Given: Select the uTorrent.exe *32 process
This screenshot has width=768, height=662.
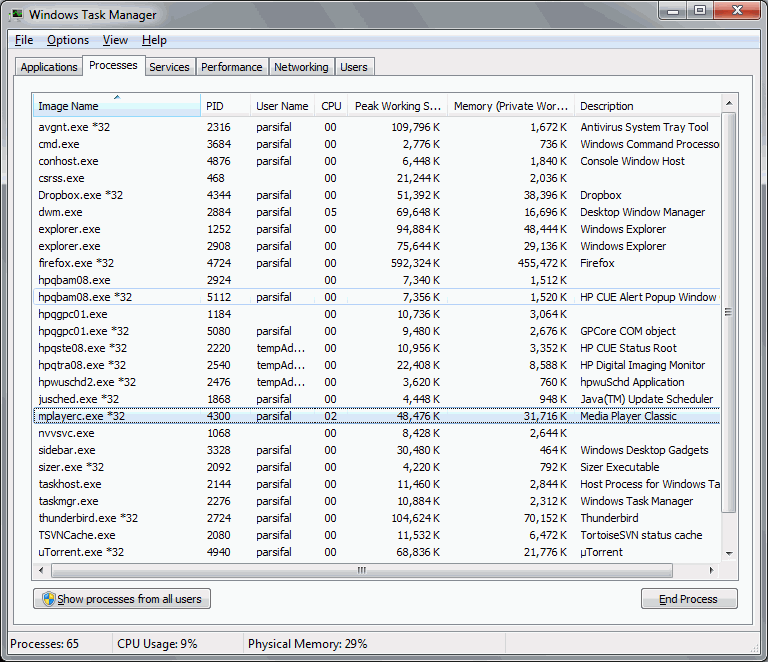Looking at the screenshot, I should pyautogui.click(x=377, y=552).
